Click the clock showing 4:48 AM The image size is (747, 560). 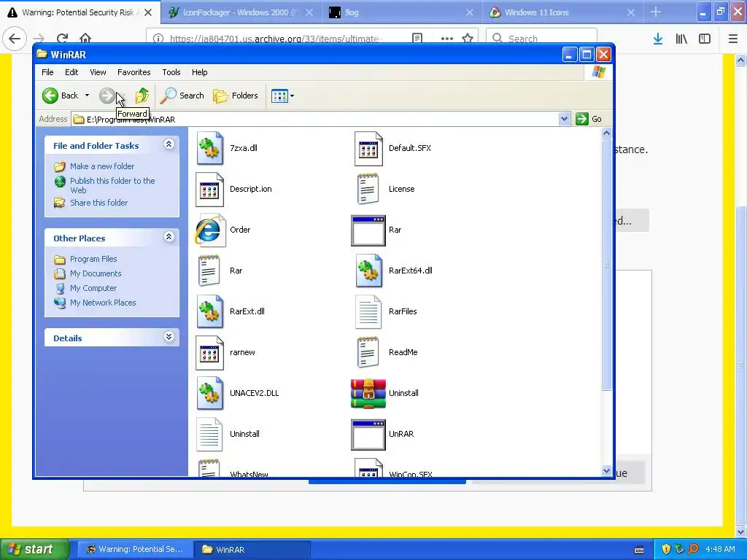[720, 550]
